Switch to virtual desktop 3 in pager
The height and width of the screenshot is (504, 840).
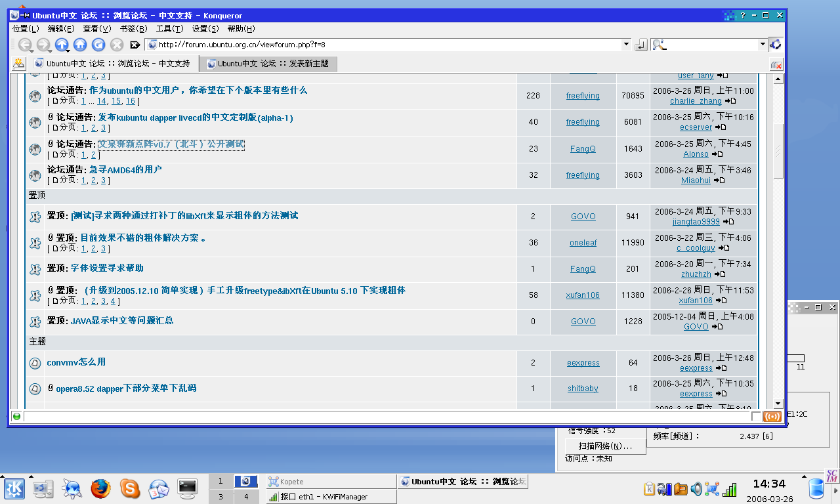tap(220, 497)
